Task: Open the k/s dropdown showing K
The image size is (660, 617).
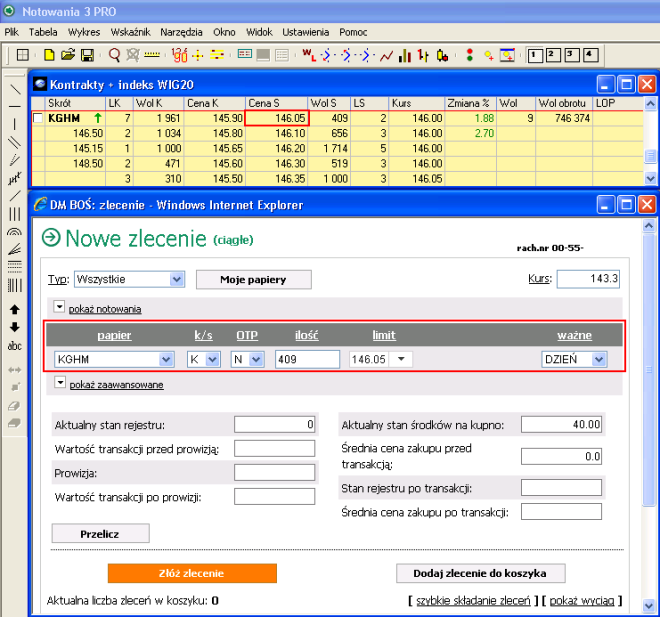Action: point(213,359)
